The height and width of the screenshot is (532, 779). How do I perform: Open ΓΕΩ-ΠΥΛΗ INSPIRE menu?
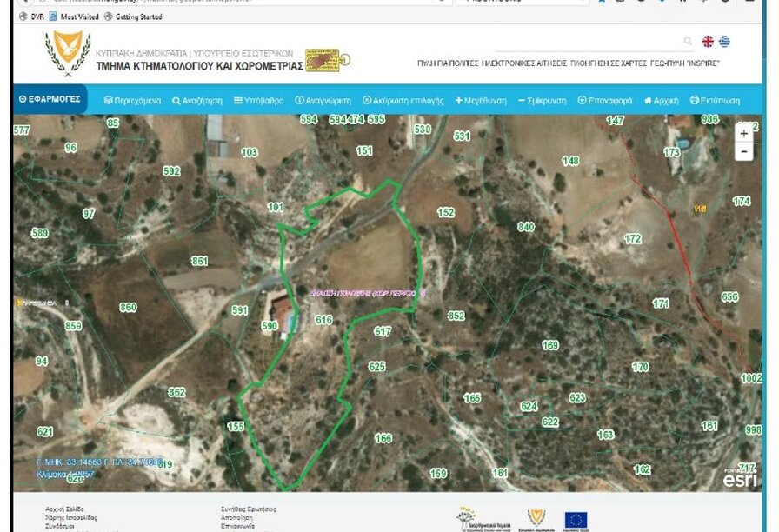pos(684,63)
